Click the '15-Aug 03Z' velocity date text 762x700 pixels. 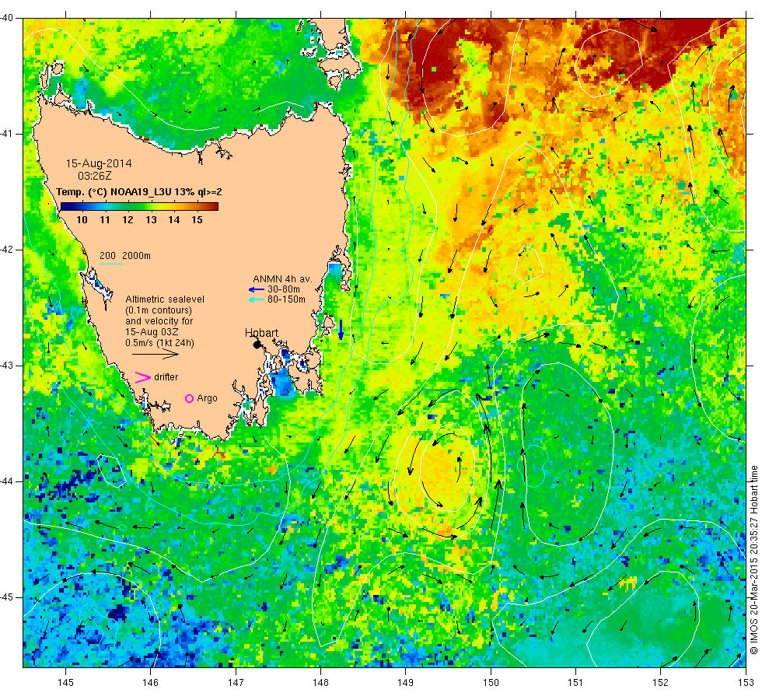point(152,332)
